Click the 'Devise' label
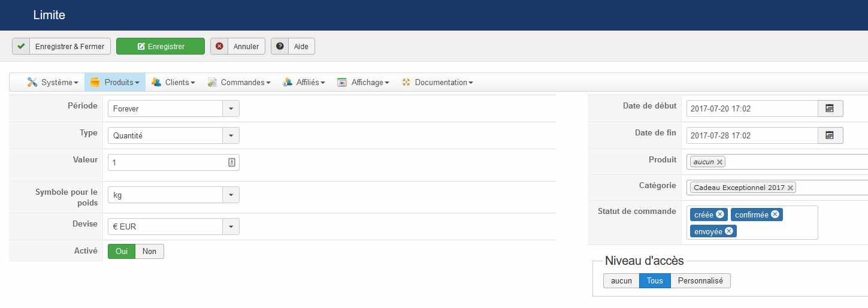The image size is (868, 308). 85,224
